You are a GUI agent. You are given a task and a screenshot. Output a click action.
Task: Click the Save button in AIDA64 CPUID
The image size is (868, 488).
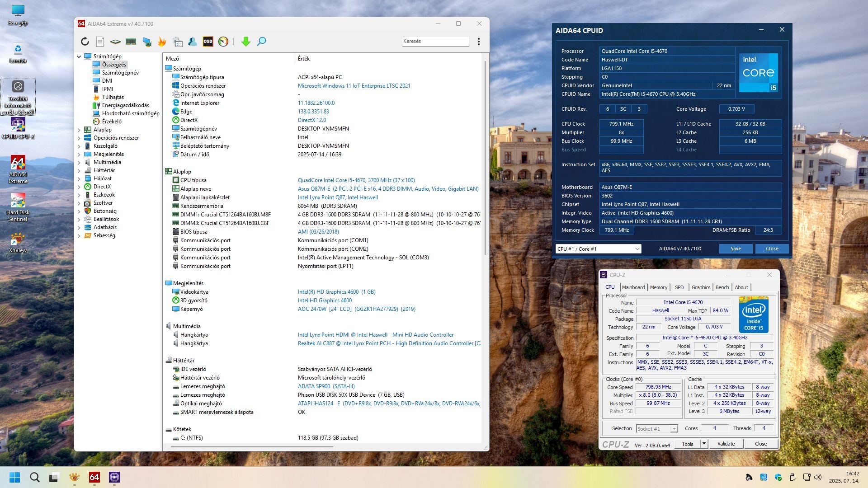coord(736,249)
